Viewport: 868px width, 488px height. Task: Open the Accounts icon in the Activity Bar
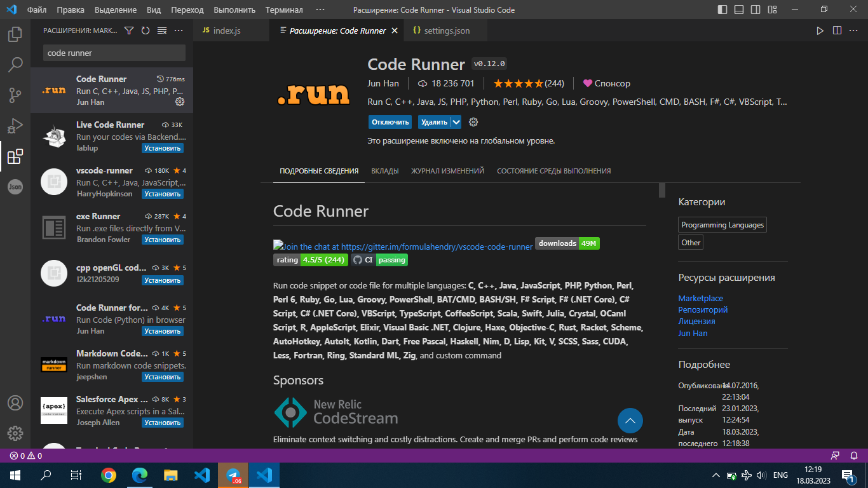pos(15,403)
